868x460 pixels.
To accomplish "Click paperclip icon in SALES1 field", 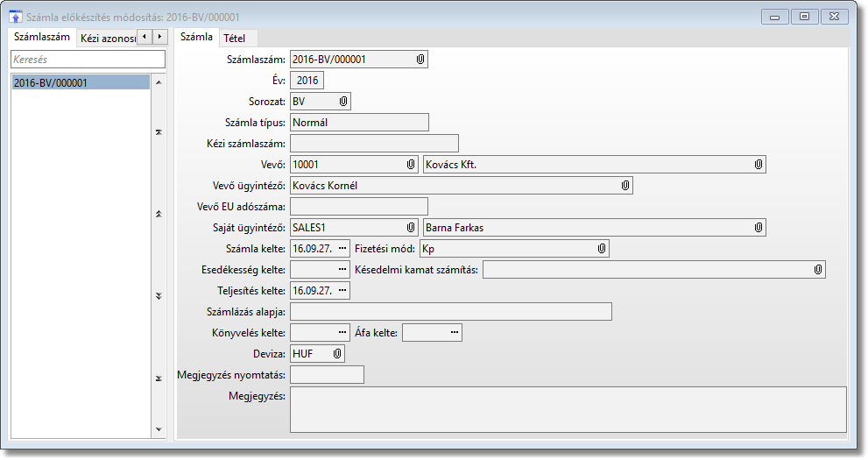I will [410, 228].
